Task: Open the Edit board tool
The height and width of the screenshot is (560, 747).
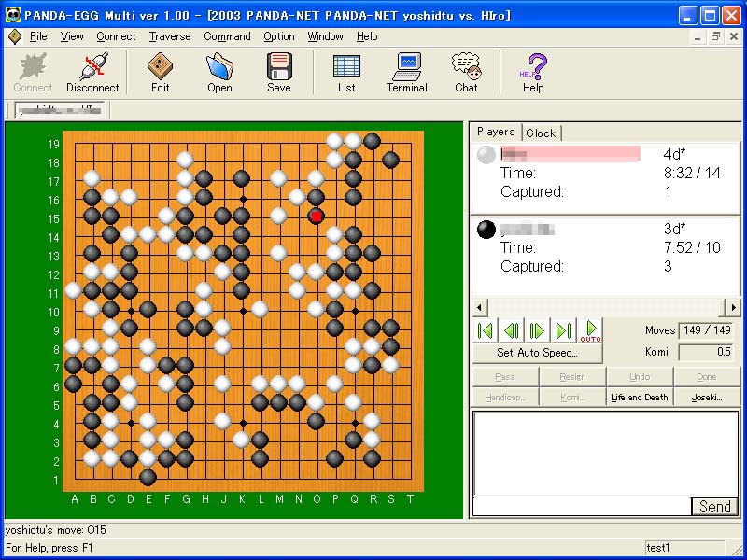Action: click(x=161, y=72)
